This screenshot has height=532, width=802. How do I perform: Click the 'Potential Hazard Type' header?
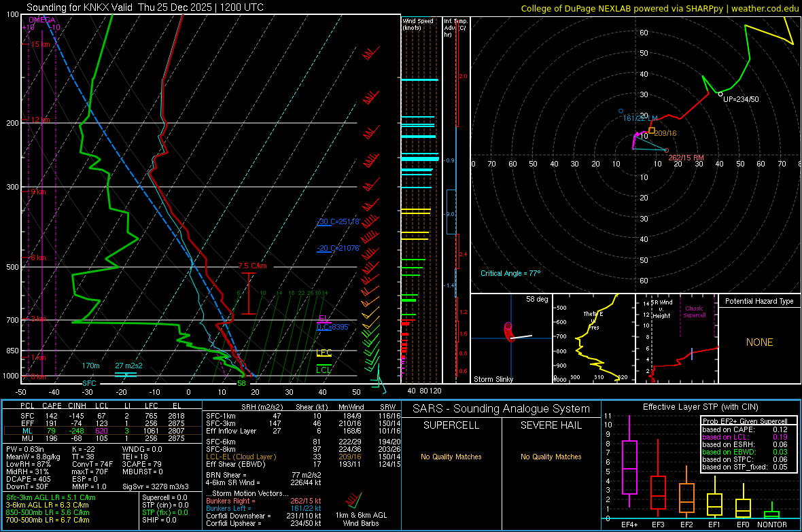pyautogui.click(x=759, y=301)
